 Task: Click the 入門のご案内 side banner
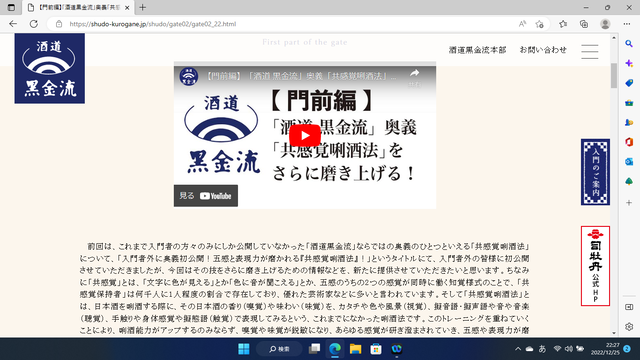click(595, 172)
